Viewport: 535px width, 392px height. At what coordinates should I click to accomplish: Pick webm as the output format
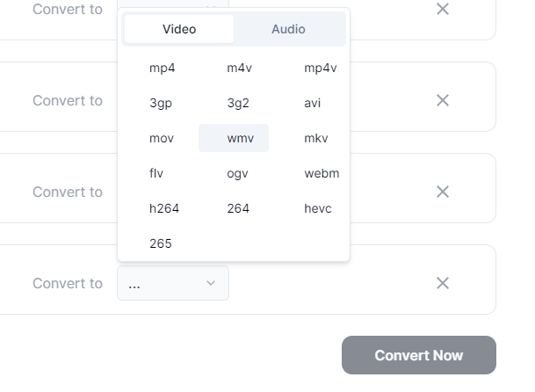[x=322, y=173]
